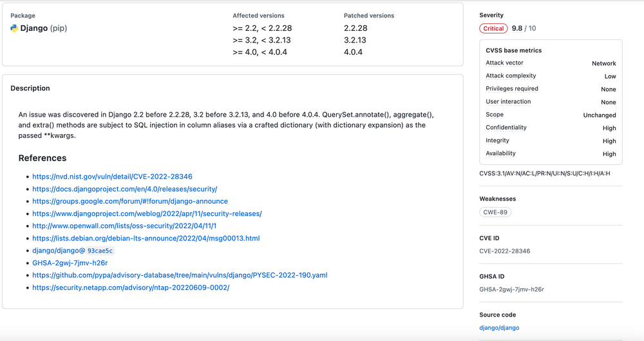This screenshot has width=644, height=341.
Task: Open the nvd.nist.gov CVE-2022-28346 link
Action: pyautogui.click(x=112, y=177)
